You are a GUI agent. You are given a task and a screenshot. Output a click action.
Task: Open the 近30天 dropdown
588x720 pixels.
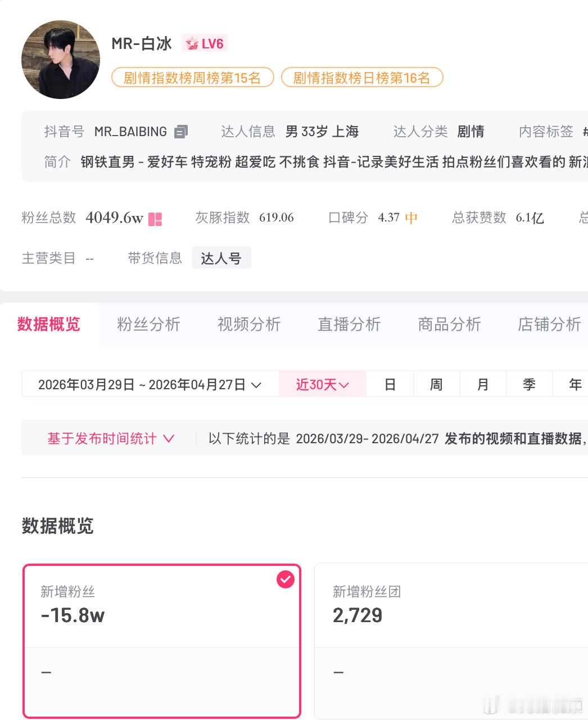(322, 384)
